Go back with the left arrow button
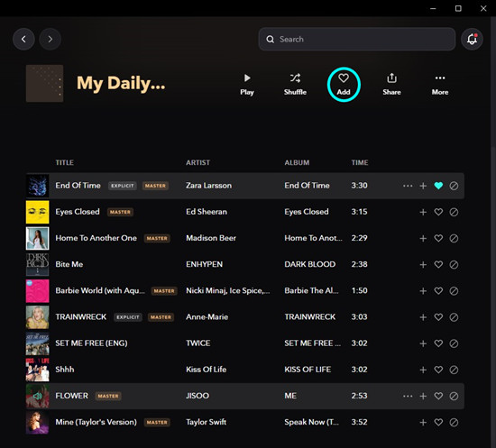496x448 pixels. click(x=23, y=39)
